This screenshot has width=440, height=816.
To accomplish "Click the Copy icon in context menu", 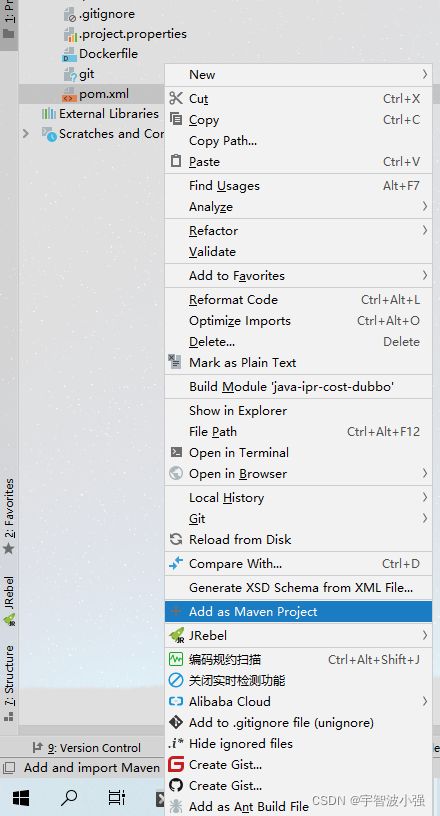I will [x=176, y=119].
